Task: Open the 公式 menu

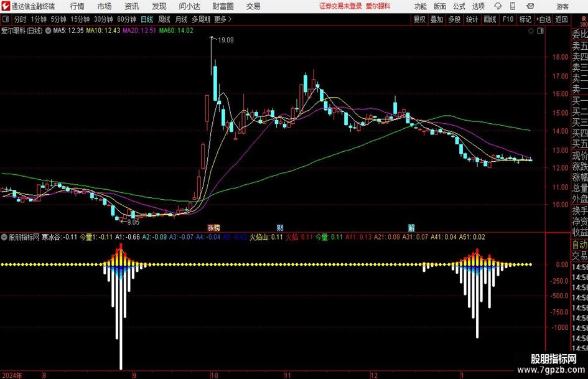Action: [459, 6]
